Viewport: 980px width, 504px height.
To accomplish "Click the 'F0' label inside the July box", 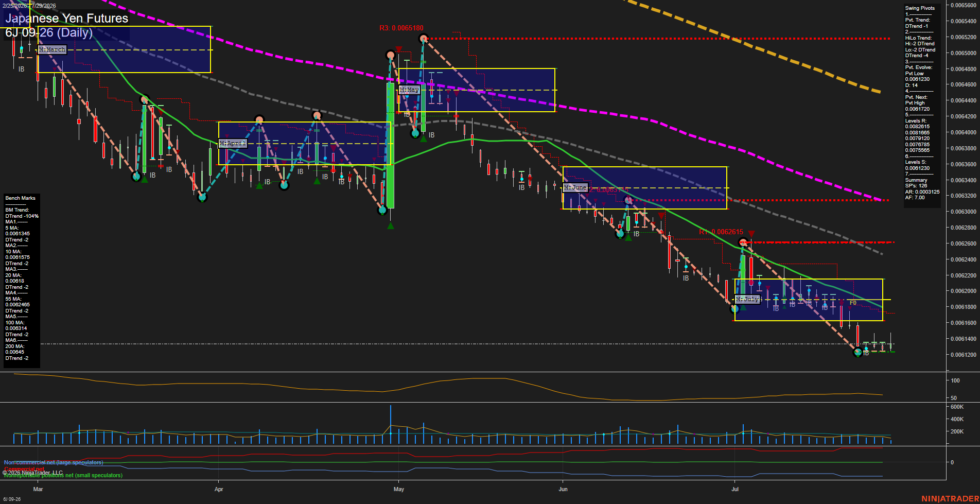I will click(853, 303).
